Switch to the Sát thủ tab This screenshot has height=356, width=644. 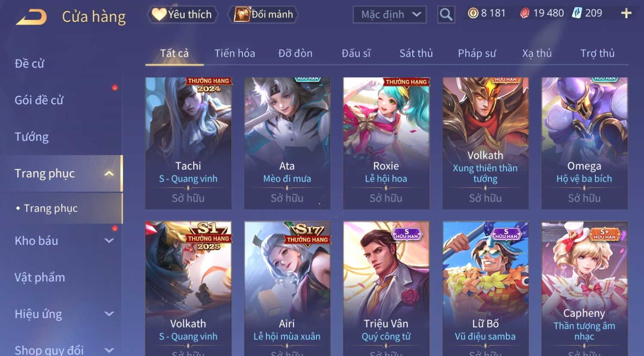pos(416,53)
